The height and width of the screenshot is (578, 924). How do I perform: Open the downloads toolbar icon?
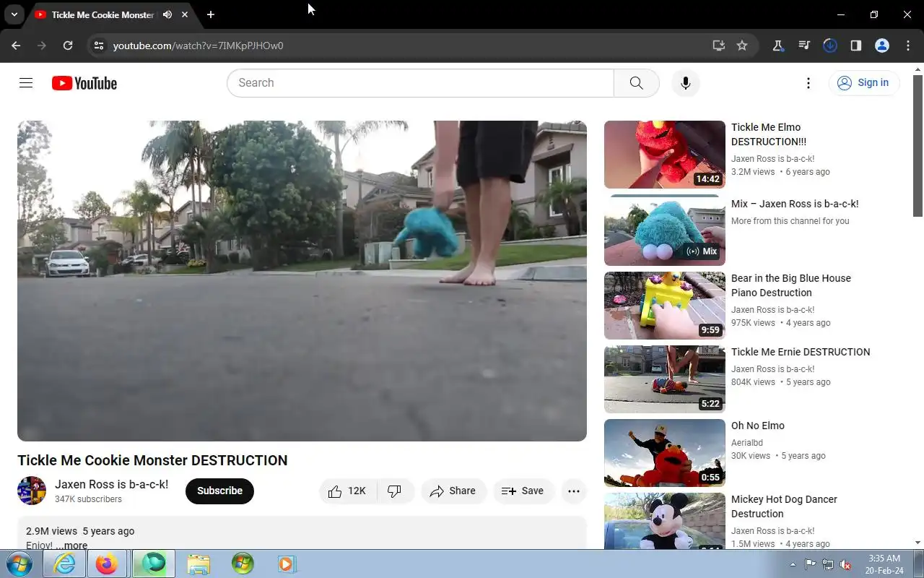pos(830,46)
